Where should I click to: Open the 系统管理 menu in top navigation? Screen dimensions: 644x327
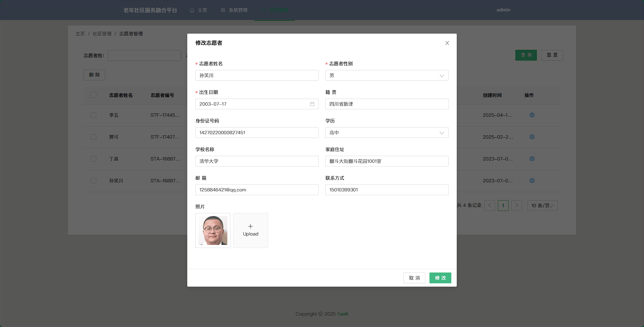coord(234,10)
